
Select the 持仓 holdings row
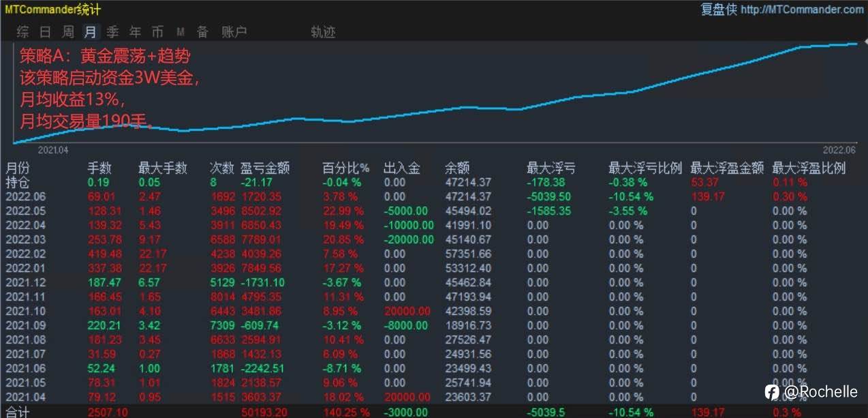(434, 182)
